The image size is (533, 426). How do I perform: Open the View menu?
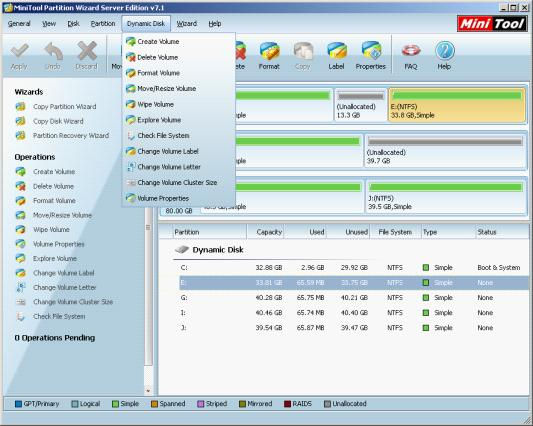pyautogui.click(x=49, y=24)
